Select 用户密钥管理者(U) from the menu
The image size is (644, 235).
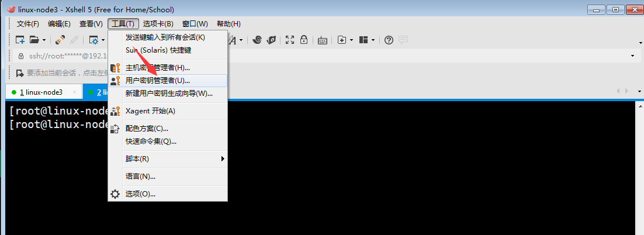click(158, 81)
